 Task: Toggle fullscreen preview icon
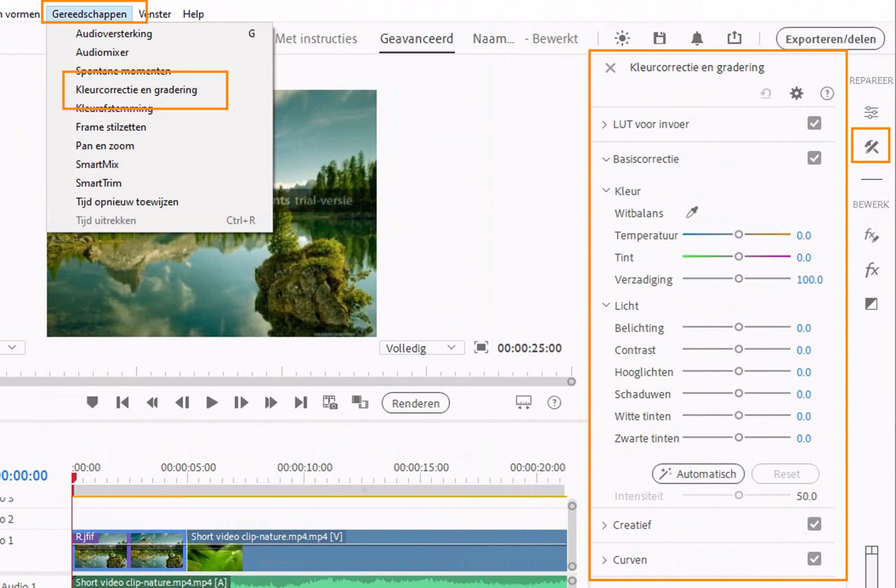481,347
